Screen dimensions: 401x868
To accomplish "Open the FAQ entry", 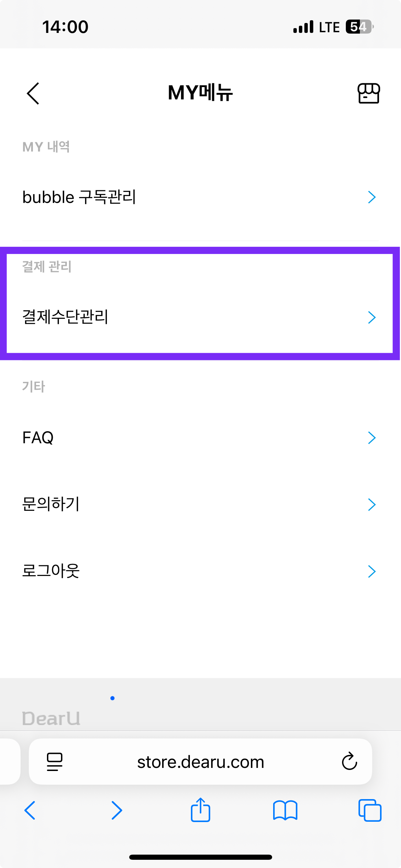I will [200, 438].
